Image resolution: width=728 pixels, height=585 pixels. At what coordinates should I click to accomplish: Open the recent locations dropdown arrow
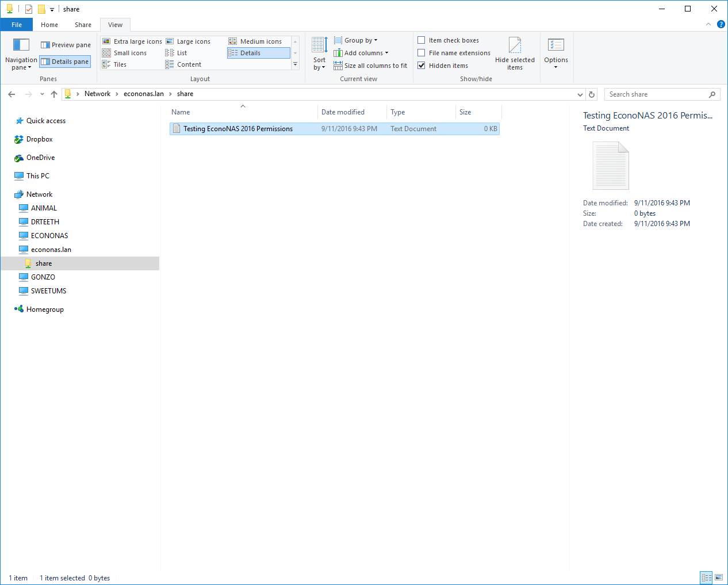(x=42, y=94)
